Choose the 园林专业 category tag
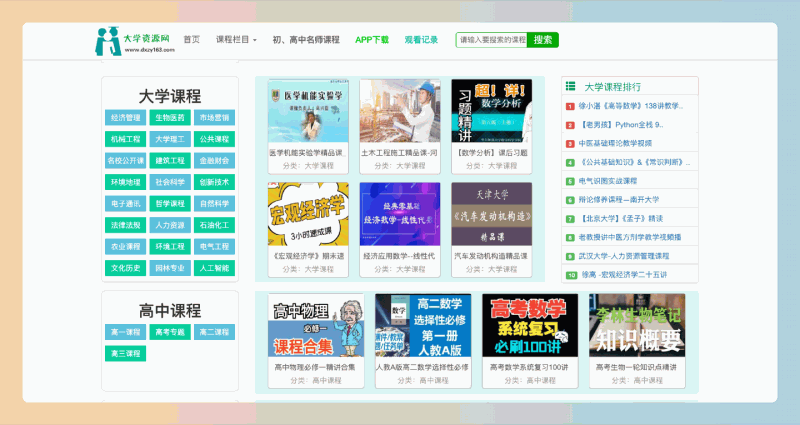The height and width of the screenshot is (425, 800). pos(170,267)
